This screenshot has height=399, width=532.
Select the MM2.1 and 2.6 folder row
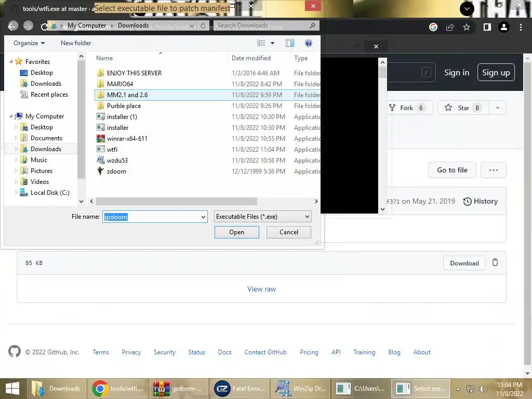pos(207,95)
